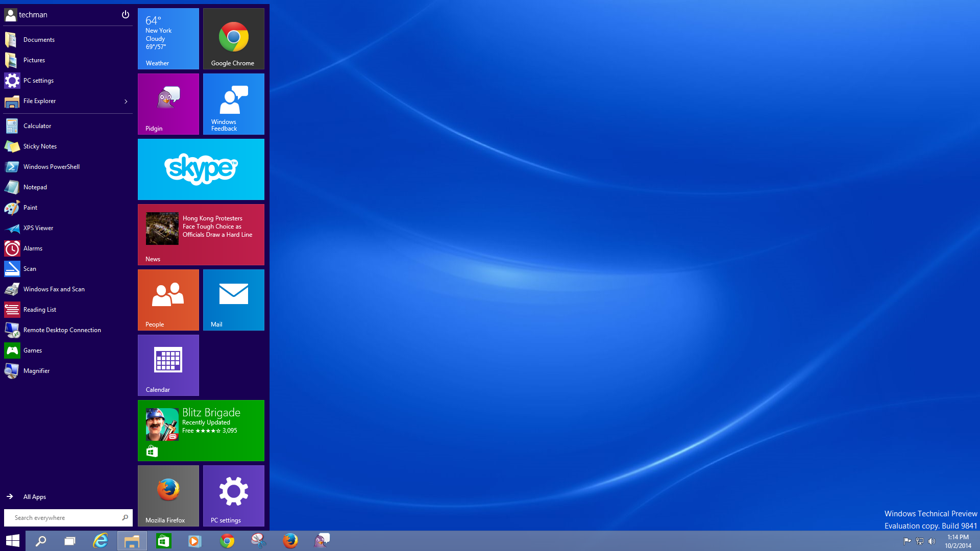Open Weather tile showing New York
This screenshot has height=551, width=980.
168,38
